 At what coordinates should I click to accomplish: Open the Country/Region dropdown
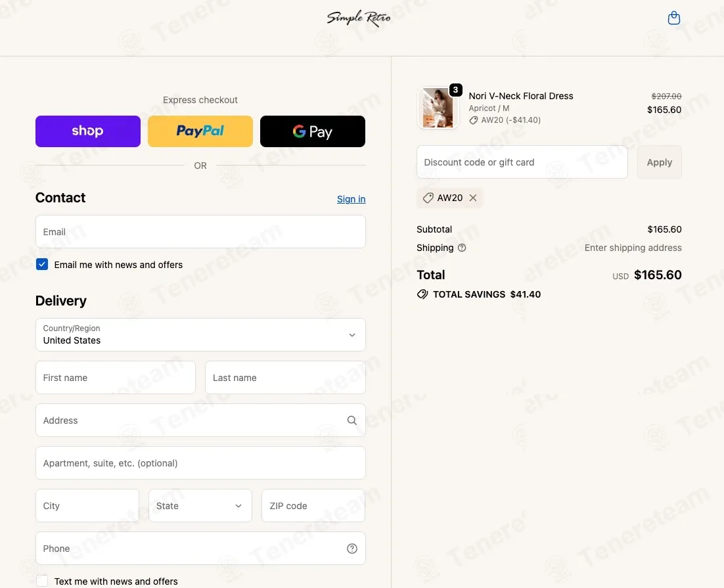[200, 335]
